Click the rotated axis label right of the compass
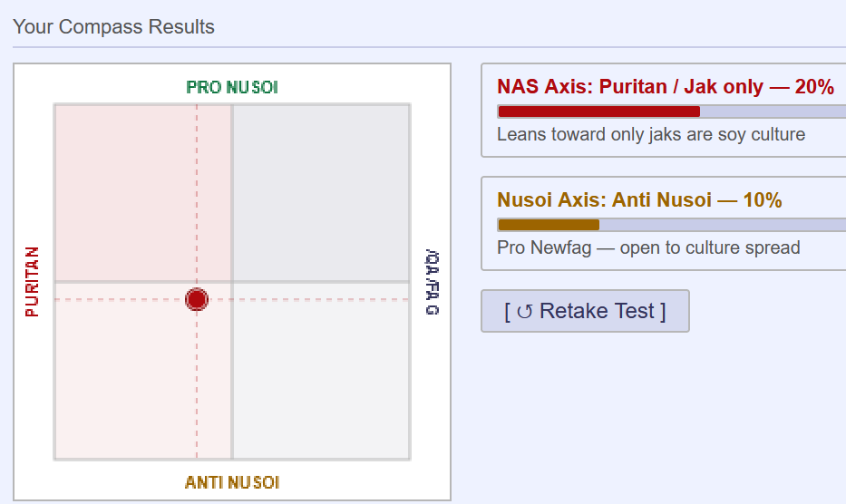846x504 pixels. (x=432, y=282)
